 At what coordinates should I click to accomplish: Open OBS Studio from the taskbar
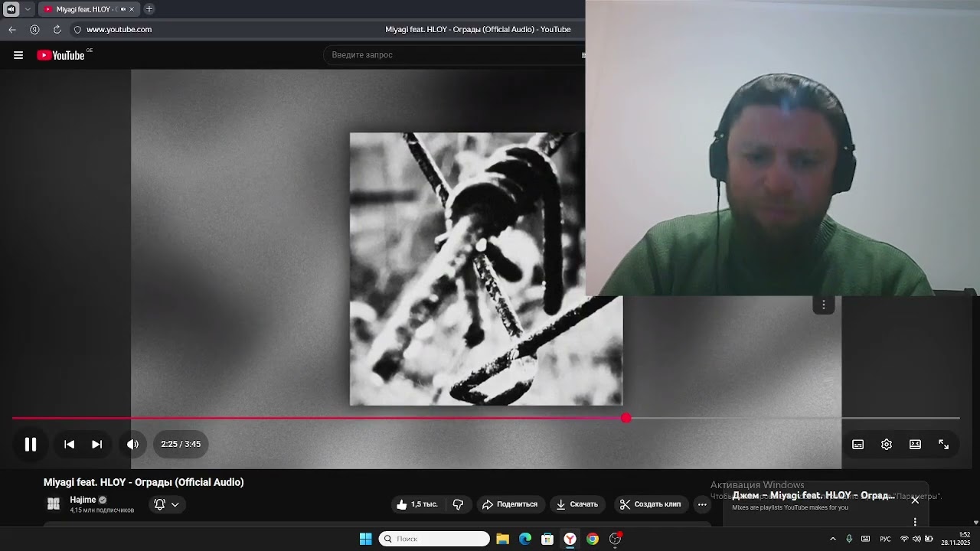point(615,539)
